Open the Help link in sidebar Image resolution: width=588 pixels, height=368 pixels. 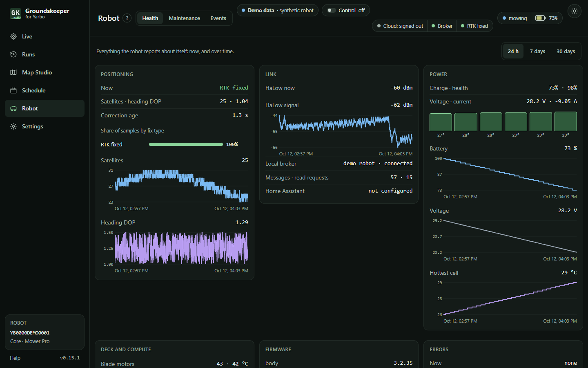[x=15, y=358]
